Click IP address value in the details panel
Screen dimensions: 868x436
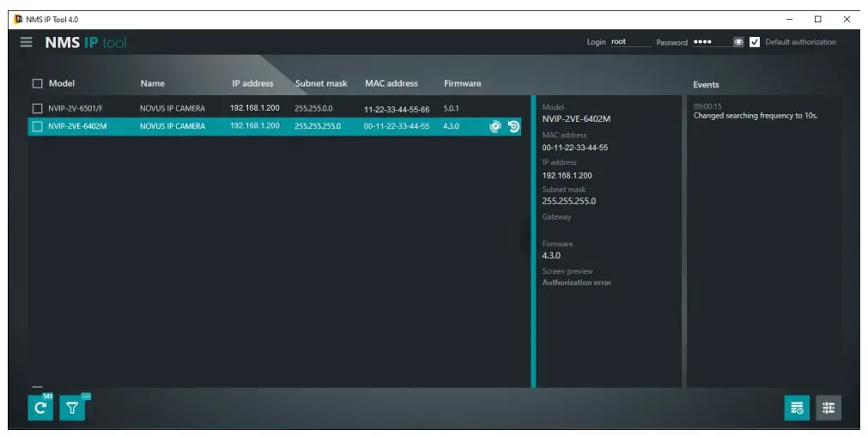tap(567, 175)
